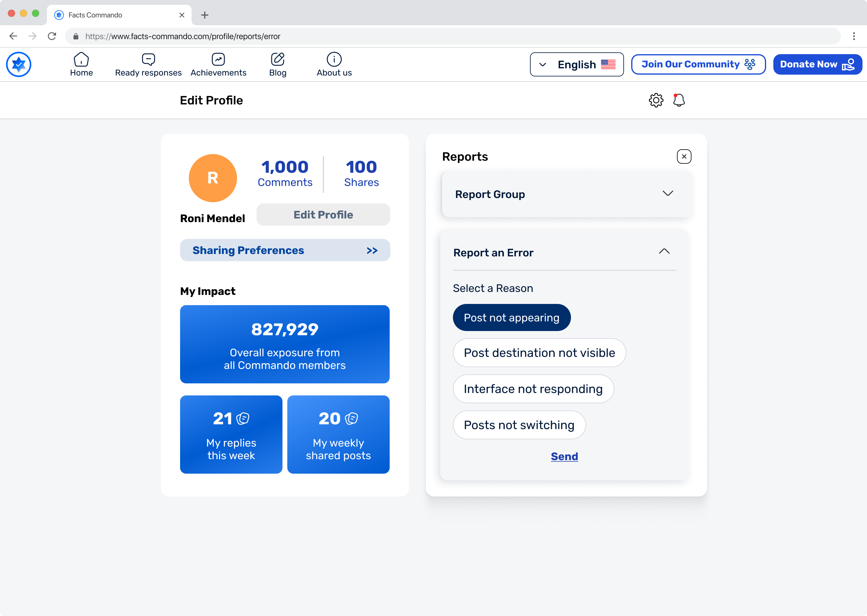
Task: Select Posts not switching reason
Action: pyautogui.click(x=519, y=425)
